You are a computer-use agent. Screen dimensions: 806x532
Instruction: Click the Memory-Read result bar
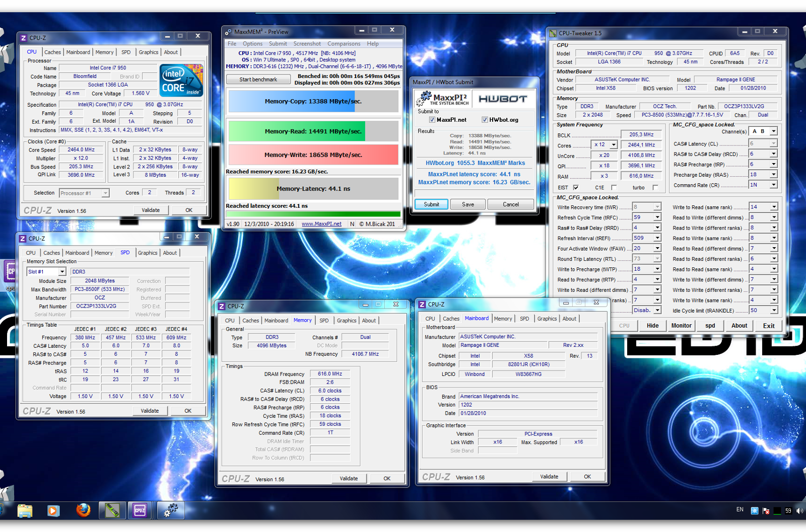313,131
